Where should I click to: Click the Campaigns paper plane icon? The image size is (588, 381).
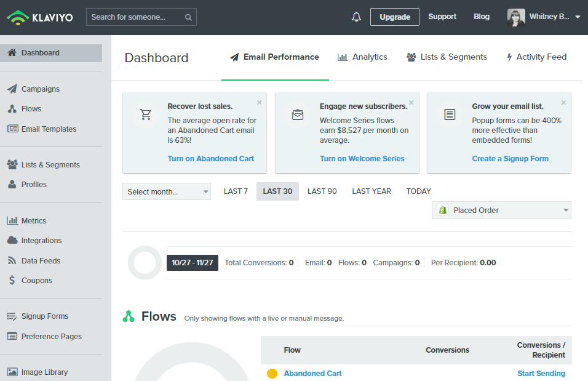click(x=12, y=89)
